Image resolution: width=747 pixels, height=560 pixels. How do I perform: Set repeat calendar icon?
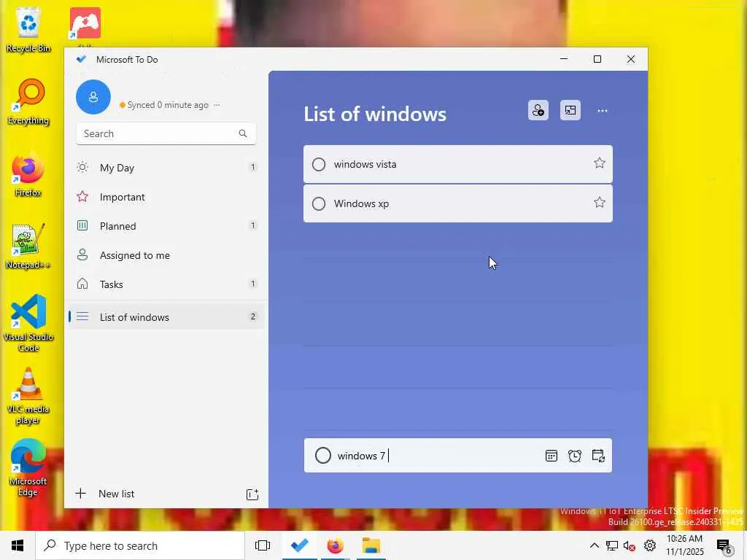pos(598,456)
